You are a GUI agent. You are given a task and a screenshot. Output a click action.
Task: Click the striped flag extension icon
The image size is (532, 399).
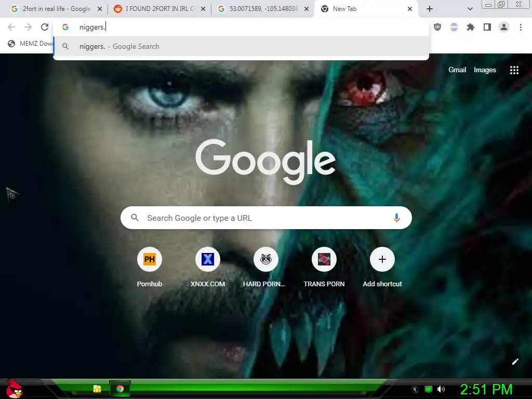click(x=454, y=27)
